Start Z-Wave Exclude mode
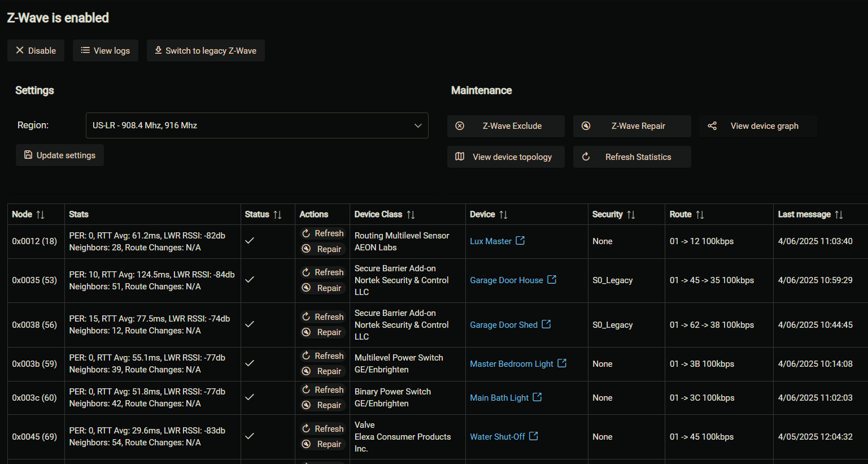Image resolution: width=868 pixels, height=464 pixels. [505, 126]
